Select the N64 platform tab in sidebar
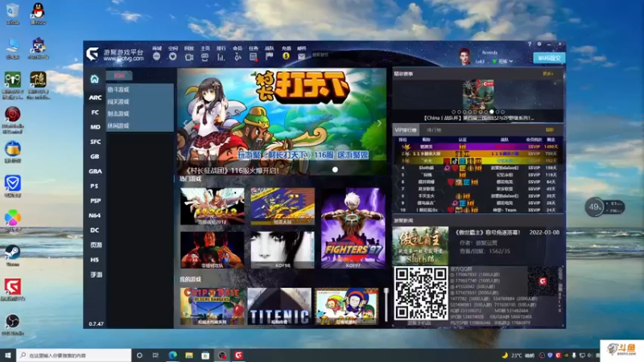 tap(95, 216)
